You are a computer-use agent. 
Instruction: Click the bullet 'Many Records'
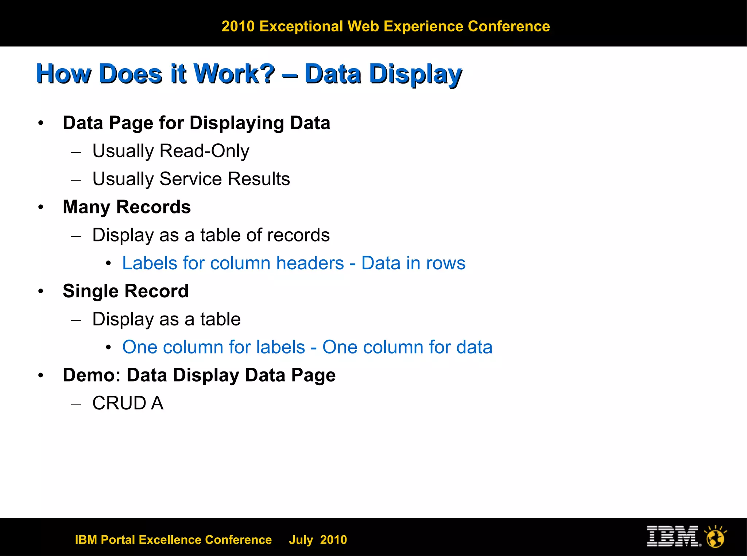coord(127,207)
